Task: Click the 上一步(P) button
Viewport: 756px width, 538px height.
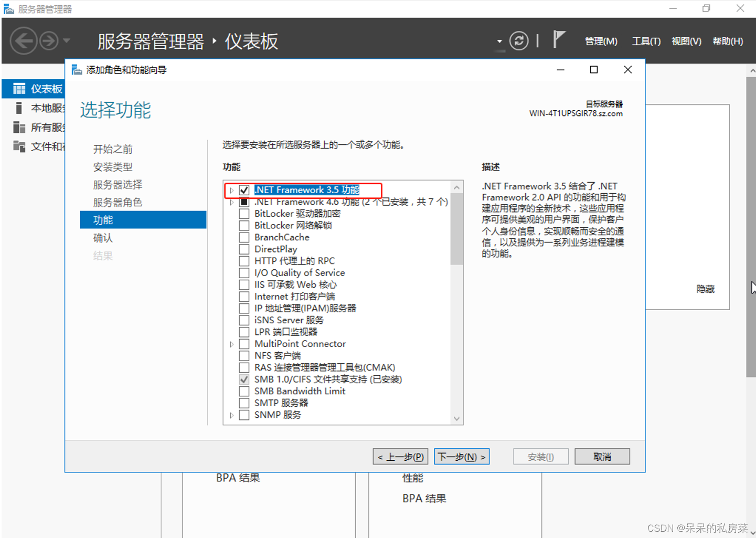Action: pyautogui.click(x=401, y=457)
